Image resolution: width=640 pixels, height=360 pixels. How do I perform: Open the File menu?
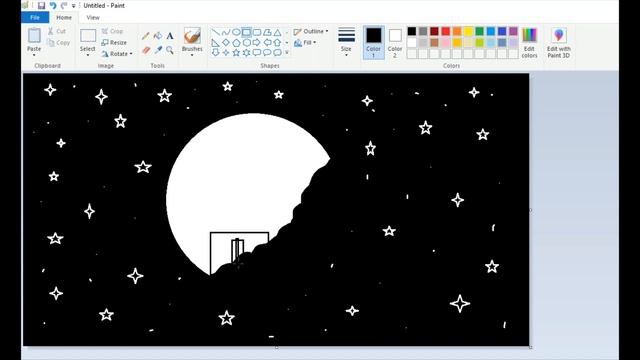tap(35, 18)
